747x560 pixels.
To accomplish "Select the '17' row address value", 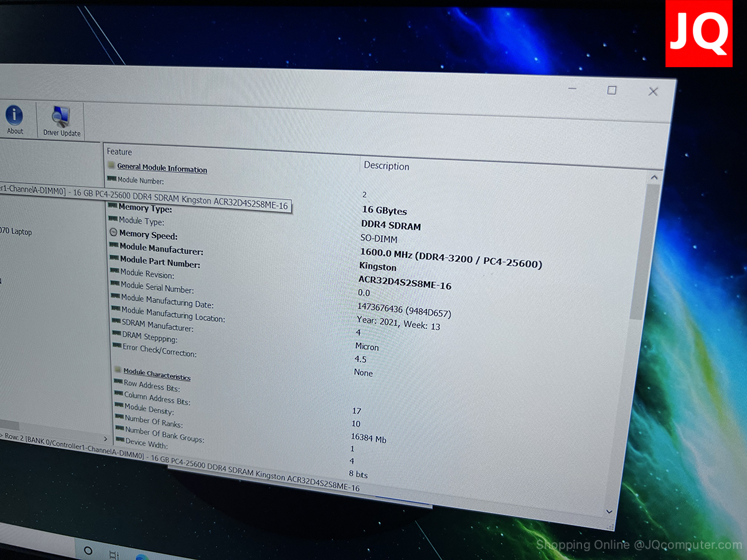I will (357, 411).
